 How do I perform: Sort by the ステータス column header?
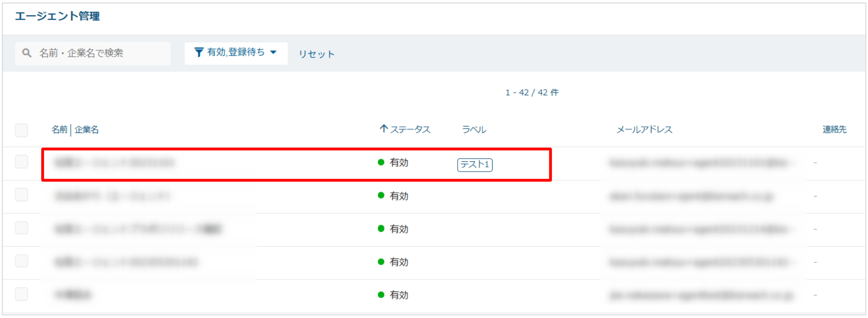(x=410, y=130)
